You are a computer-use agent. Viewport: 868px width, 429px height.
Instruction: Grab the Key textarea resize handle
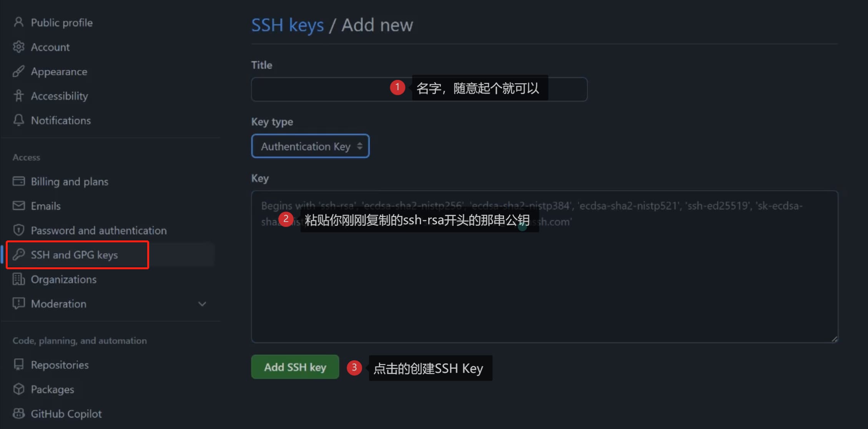tap(834, 339)
